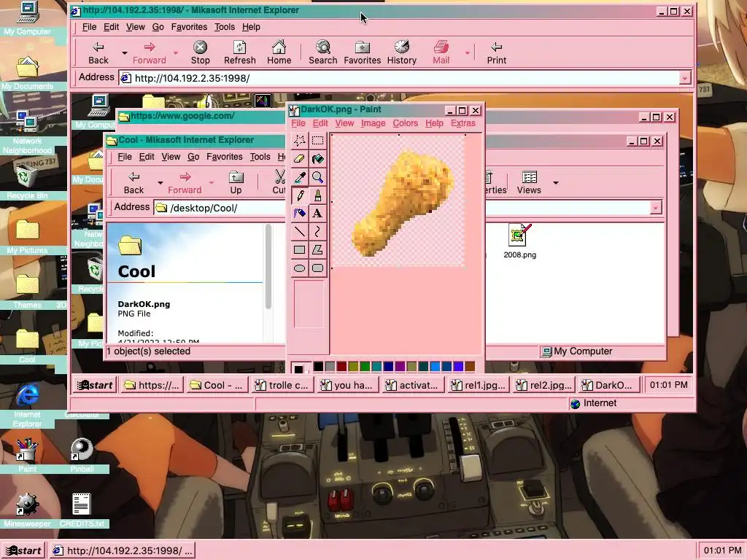Screen dimensions: 747x560
Task: Click the http://104.192.2.35:1998/ taskbar button
Action: pyautogui.click(x=123, y=551)
